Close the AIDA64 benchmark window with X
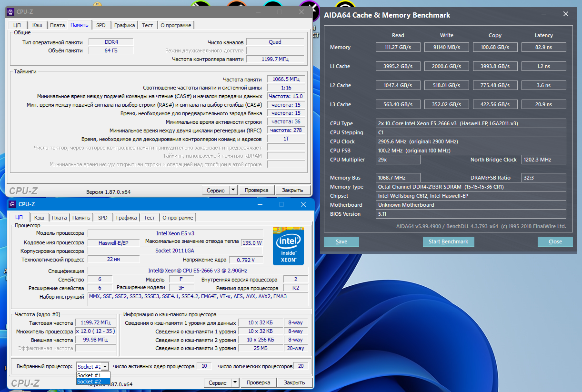This screenshot has width=582, height=392. 565,14
